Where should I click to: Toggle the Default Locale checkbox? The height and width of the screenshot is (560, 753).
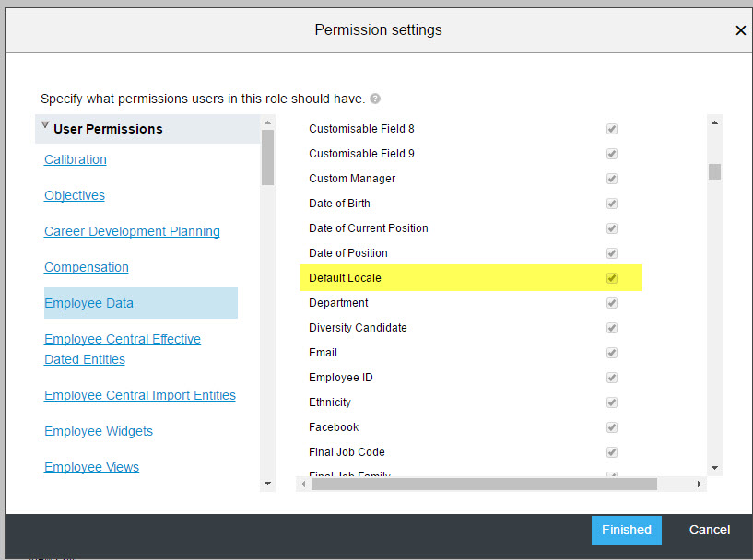click(x=612, y=278)
